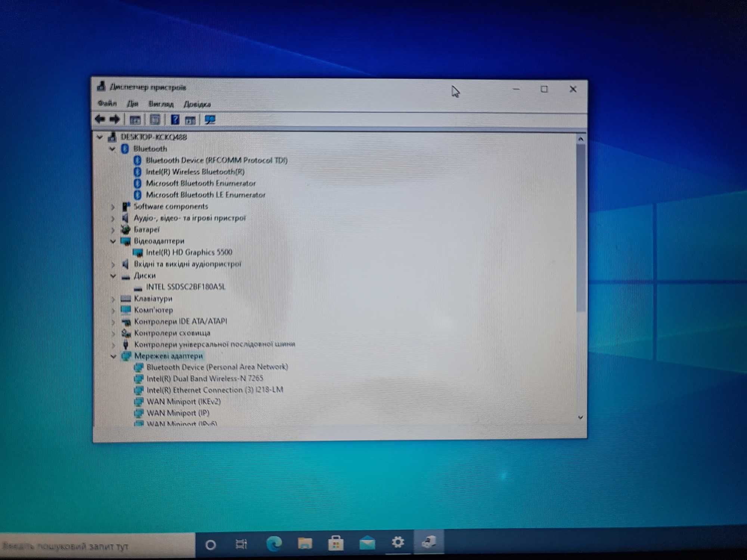Select Bluetooth Device (RFCOMM Protocol TDI)
This screenshot has height=560, width=747.
click(x=217, y=160)
